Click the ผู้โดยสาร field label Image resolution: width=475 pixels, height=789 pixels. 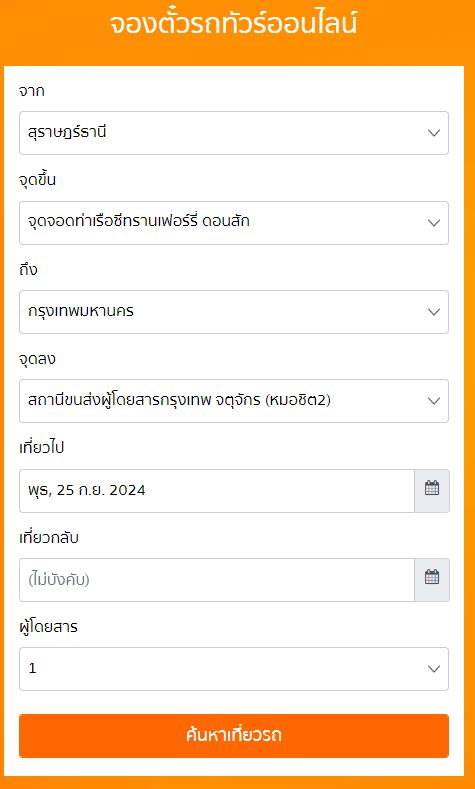[x=48, y=627]
